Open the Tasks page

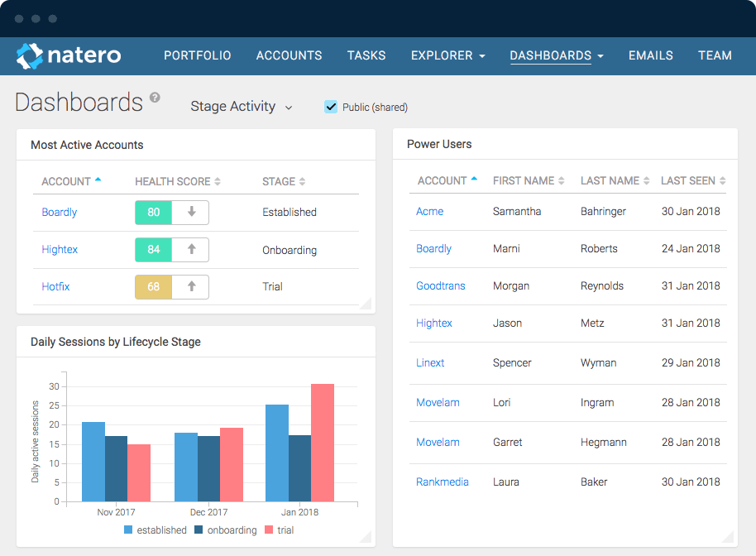click(x=366, y=55)
